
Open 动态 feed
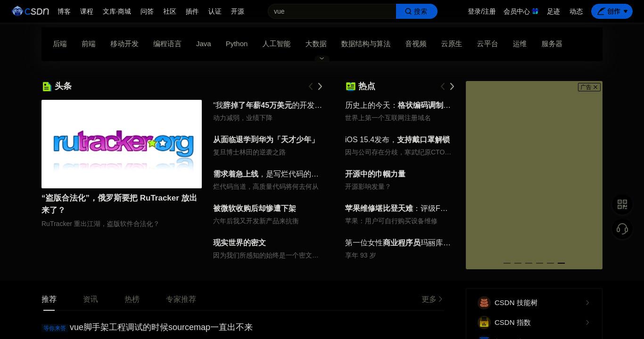click(576, 11)
